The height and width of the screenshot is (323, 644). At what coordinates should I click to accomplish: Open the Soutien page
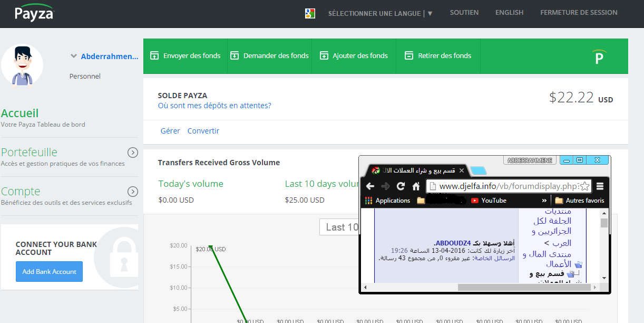coord(464,13)
